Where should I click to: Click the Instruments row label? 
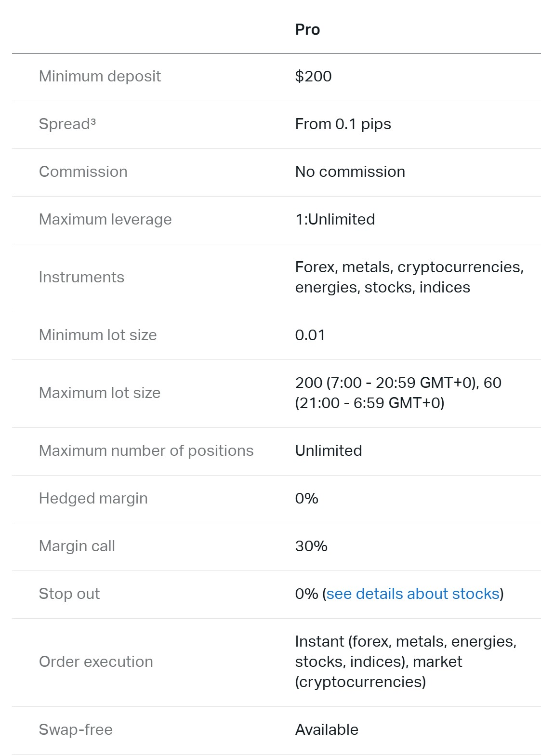(81, 277)
